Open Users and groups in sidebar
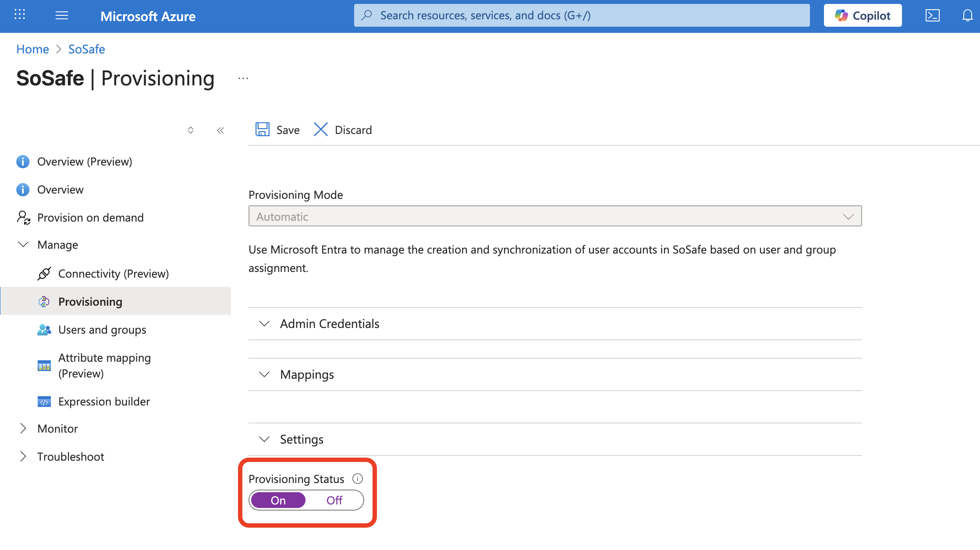This screenshot has height=550, width=980. pyautogui.click(x=102, y=330)
